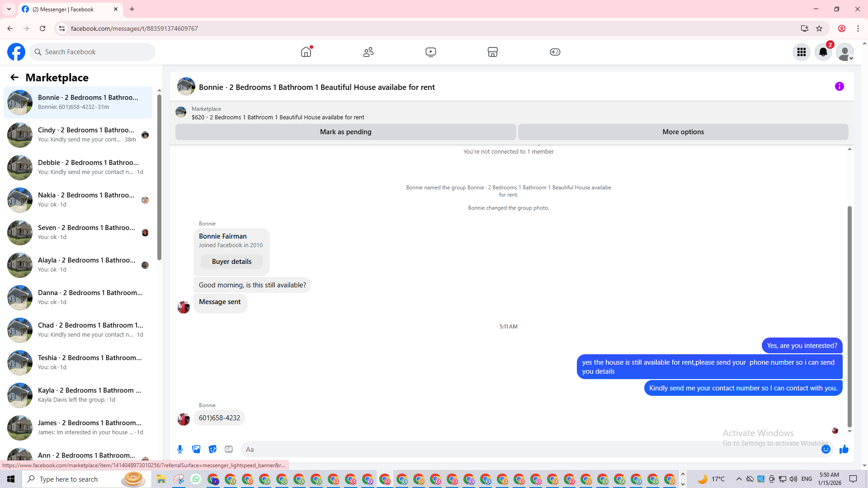The image size is (868, 488).
Task: Send a thumbs-up like
Action: point(844,449)
